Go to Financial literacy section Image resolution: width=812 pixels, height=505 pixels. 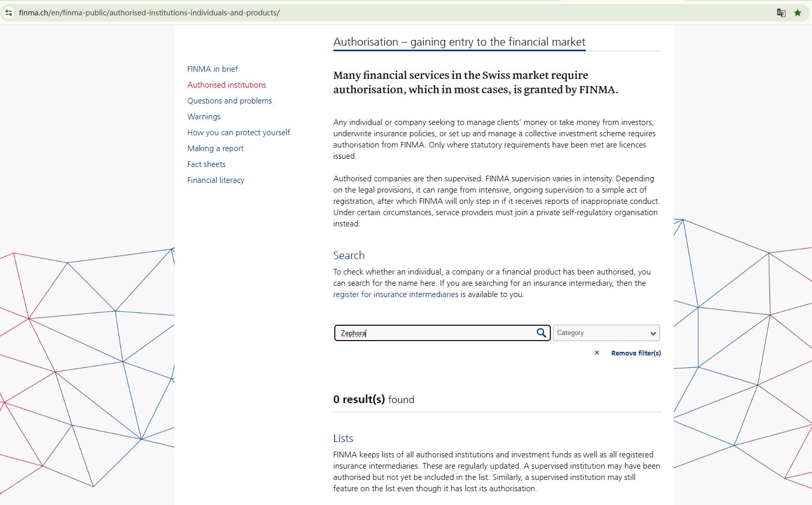(x=216, y=180)
